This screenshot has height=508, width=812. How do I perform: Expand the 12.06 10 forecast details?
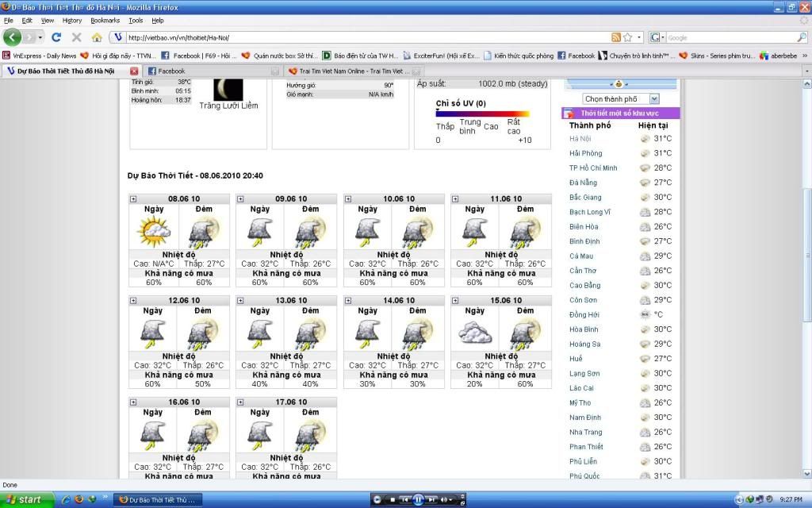point(133,301)
